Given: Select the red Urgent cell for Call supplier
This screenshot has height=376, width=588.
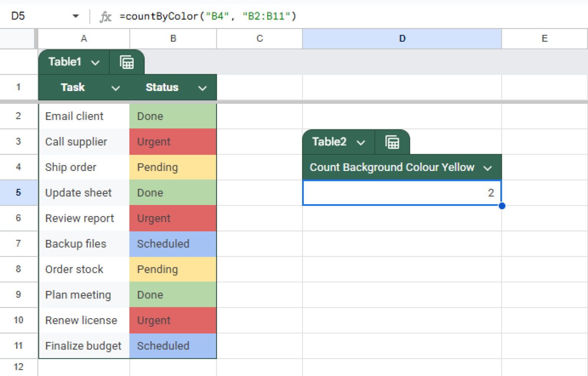Looking at the screenshot, I should pos(173,142).
